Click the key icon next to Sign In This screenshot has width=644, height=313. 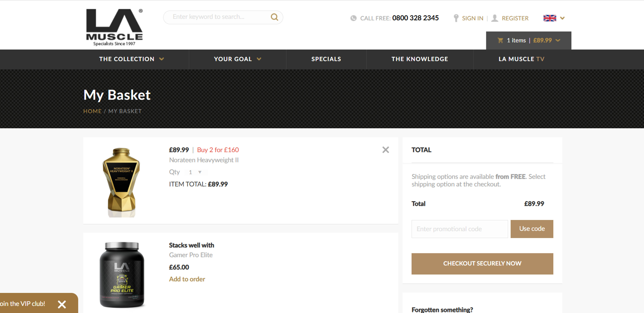pyautogui.click(x=456, y=18)
